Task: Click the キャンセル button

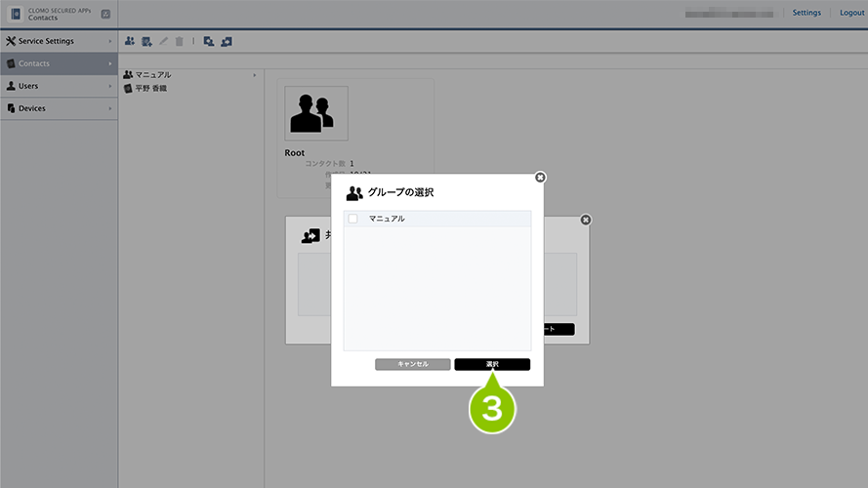Action: point(412,364)
